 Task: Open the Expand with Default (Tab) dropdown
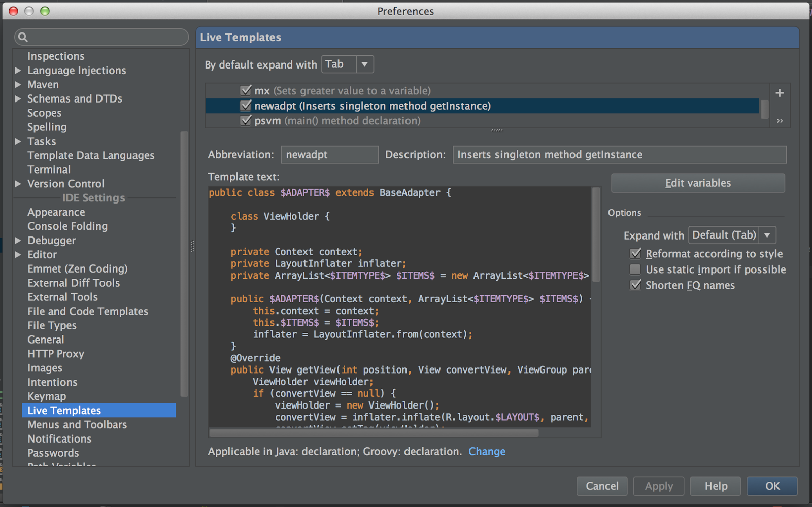[767, 234]
